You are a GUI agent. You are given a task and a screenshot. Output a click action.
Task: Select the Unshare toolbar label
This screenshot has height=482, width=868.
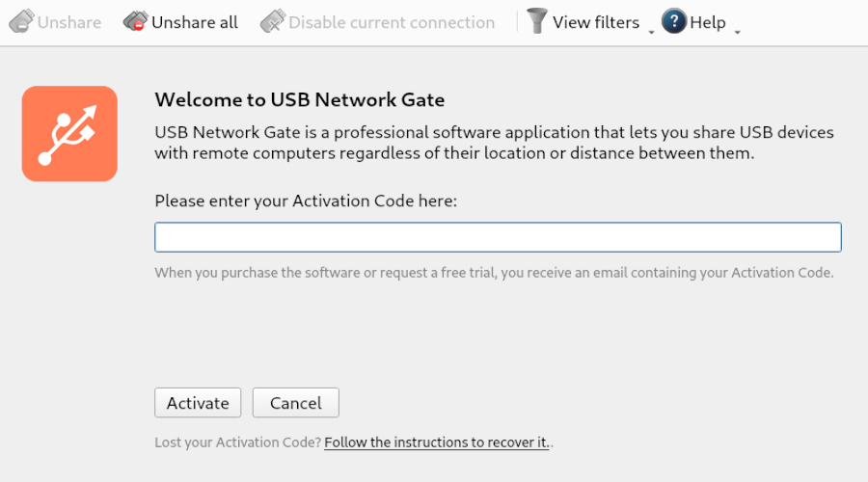click(x=69, y=22)
